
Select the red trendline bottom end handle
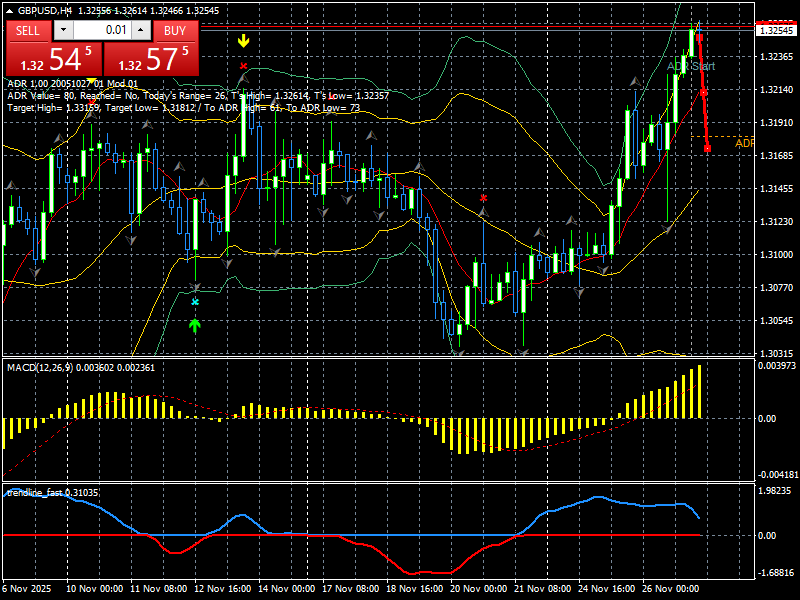708,148
